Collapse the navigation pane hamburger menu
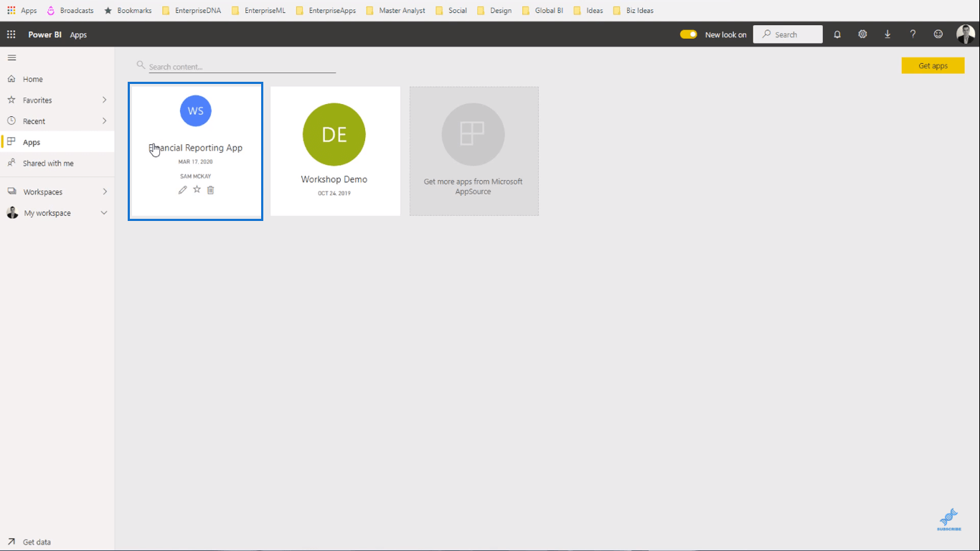980x551 pixels. 11,57
